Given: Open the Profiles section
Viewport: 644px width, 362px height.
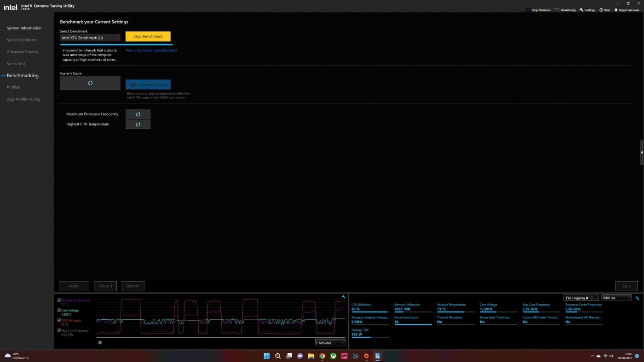Looking at the screenshot, I should pyautogui.click(x=13, y=87).
